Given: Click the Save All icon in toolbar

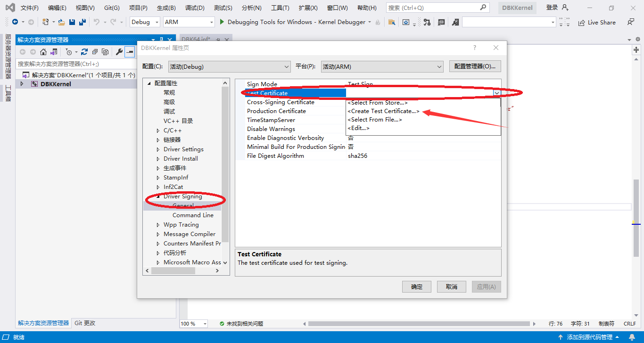Looking at the screenshot, I should [83, 22].
